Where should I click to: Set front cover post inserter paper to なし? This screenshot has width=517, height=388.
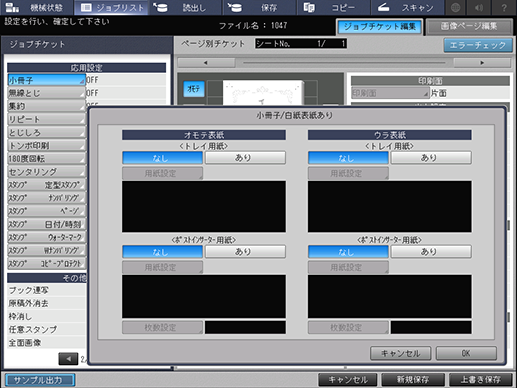162,252
